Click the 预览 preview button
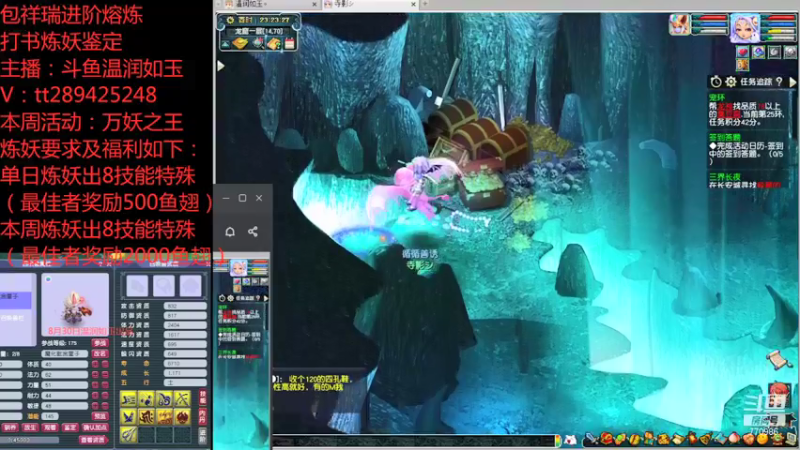Screen dimensions: 800x450 (x=100, y=416)
